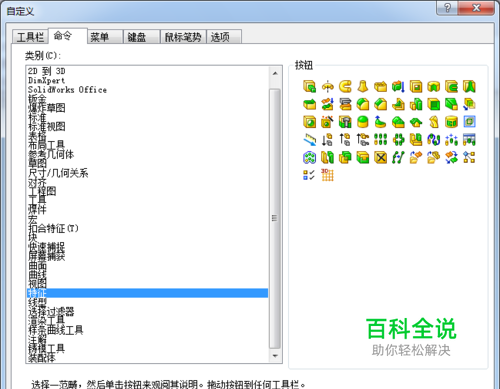This screenshot has width=500, height=389.
Task: Click the category list scroll down arrow
Action: point(275,356)
